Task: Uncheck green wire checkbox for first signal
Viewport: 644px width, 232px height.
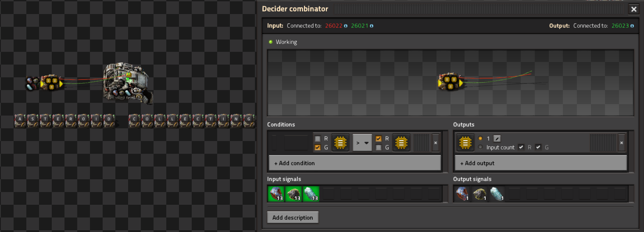Action: (318, 148)
